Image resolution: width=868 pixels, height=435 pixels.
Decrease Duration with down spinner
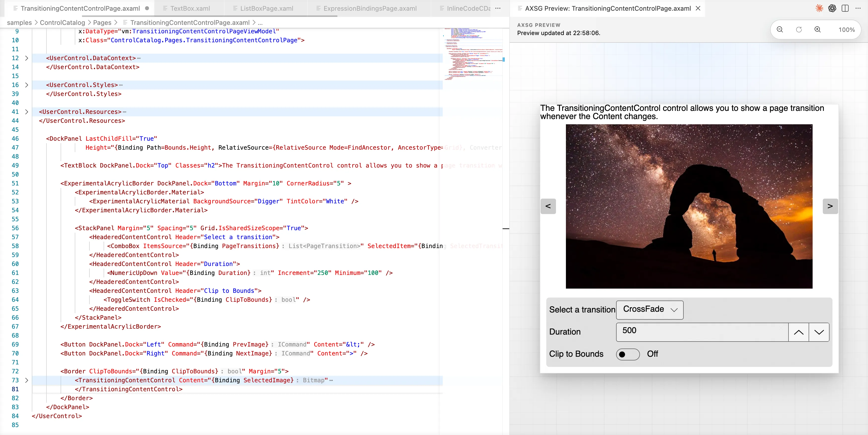click(819, 332)
